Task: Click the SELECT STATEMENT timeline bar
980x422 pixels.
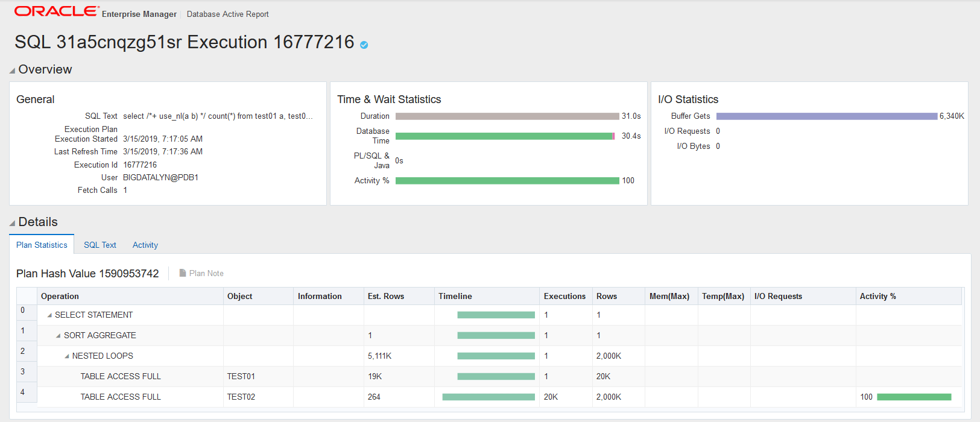Action: (x=496, y=315)
